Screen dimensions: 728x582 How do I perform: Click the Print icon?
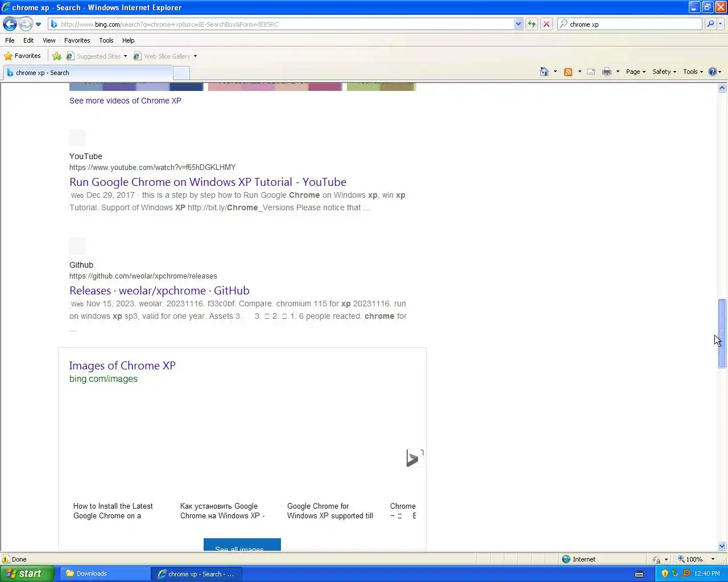click(x=607, y=72)
